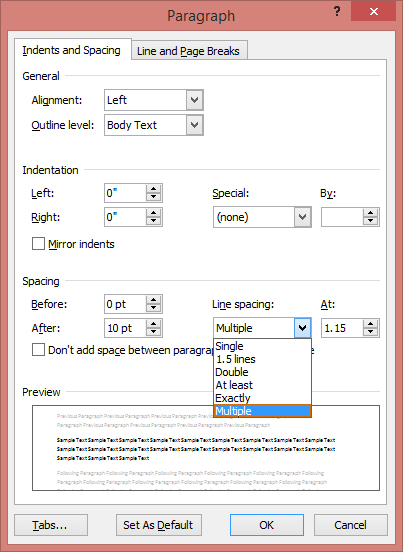Viewport: 403px width, 552px height.
Task: Increase the At line spacing value
Action: [x=370, y=324]
